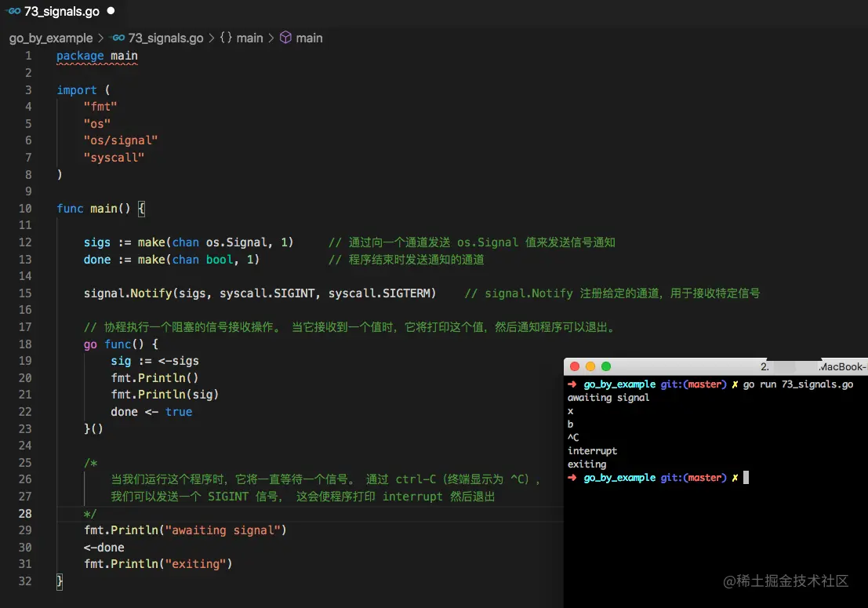Click 'go run 73_signals.go' command in terminal
The height and width of the screenshot is (608, 868).
click(x=797, y=384)
